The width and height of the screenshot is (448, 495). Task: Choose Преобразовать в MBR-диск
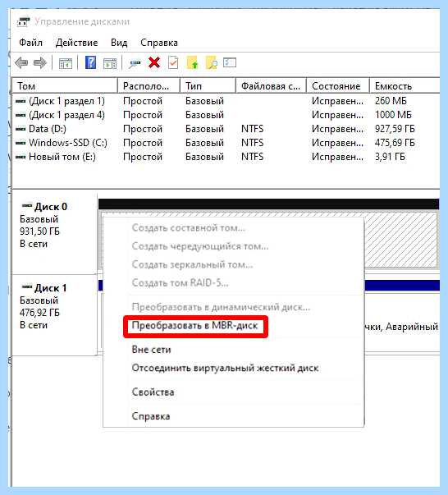point(194,325)
